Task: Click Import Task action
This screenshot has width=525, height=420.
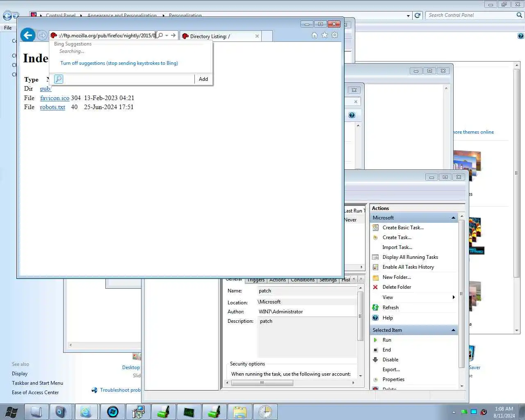Action: point(397,247)
